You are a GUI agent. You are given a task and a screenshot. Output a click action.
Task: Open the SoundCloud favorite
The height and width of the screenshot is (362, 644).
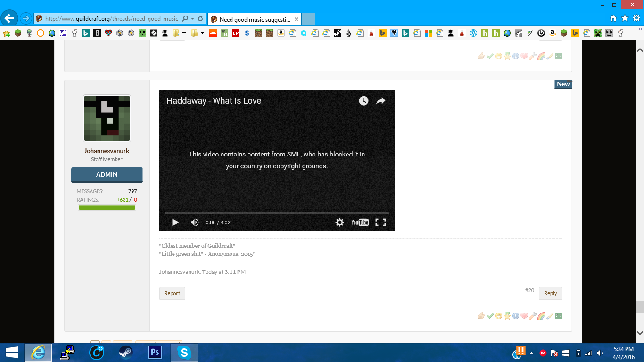click(x=213, y=33)
